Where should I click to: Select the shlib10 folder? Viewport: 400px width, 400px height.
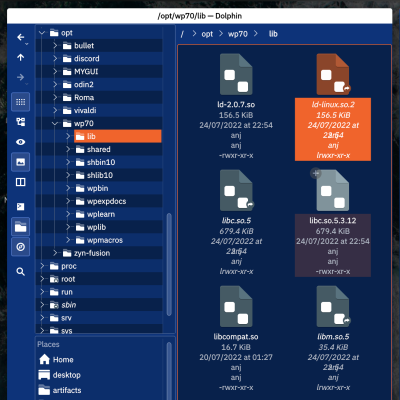[94, 175]
